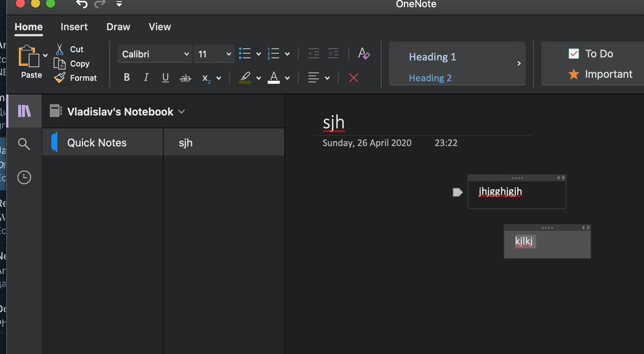Apply Heading 2 style
This screenshot has height=354, width=644.
pyautogui.click(x=430, y=78)
